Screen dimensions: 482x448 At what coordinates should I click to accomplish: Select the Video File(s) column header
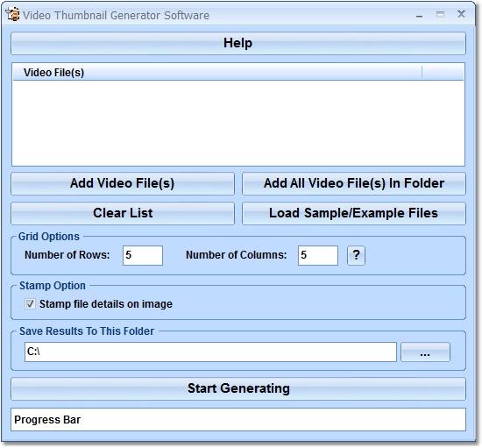click(x=217, y=73)
